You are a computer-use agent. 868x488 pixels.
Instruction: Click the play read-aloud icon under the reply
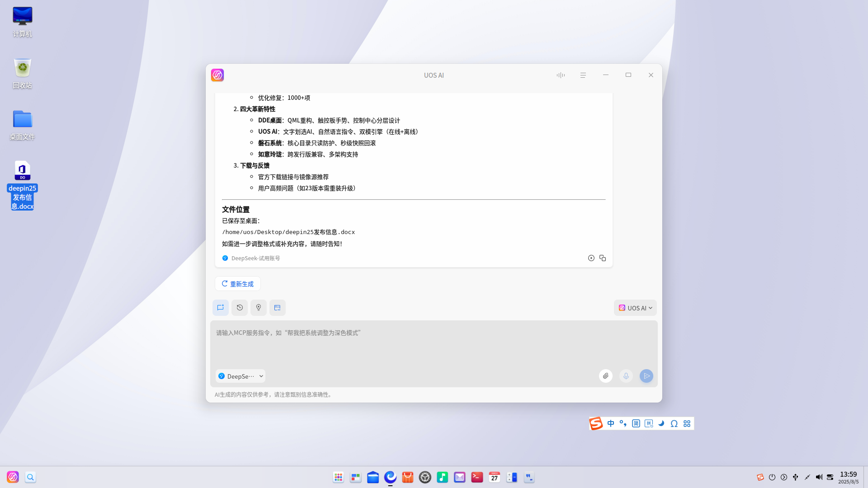[591, 258]
